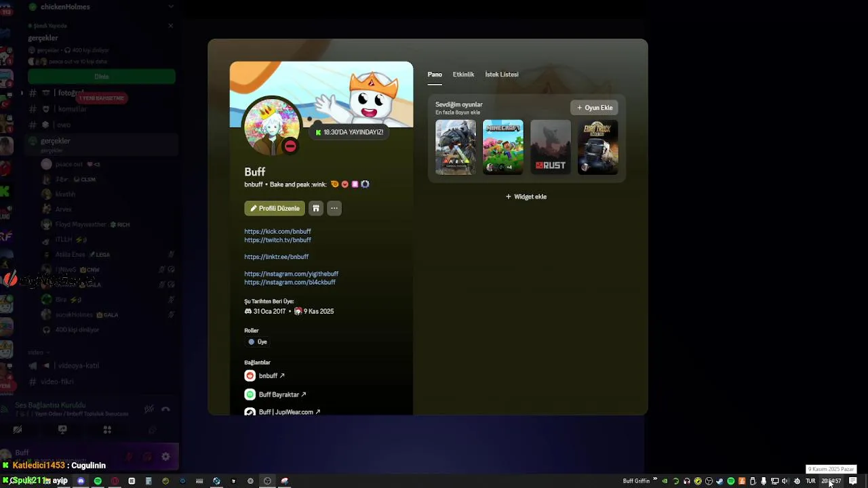Click the pink Nitro profile badge
Image resolution: width=868 pixels, height=488 pixels.
coord(355,184)
